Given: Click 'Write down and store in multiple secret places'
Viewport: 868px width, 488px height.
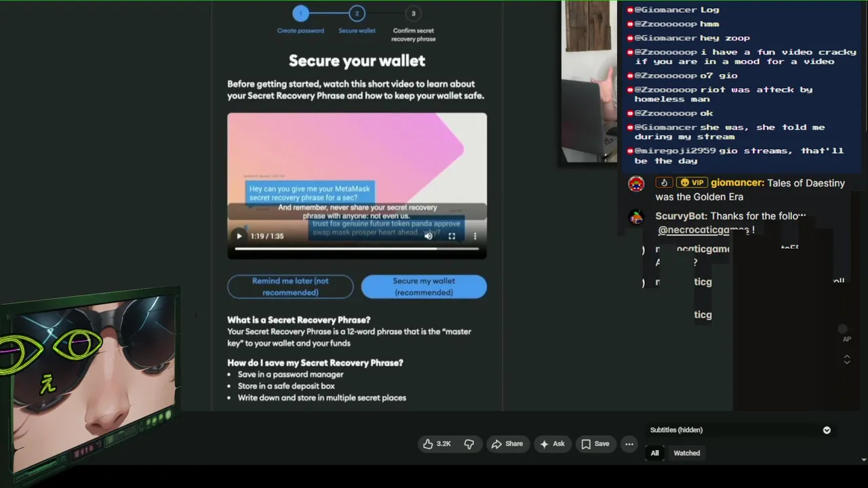Looking at the screenshot, I should click(321, 398).
